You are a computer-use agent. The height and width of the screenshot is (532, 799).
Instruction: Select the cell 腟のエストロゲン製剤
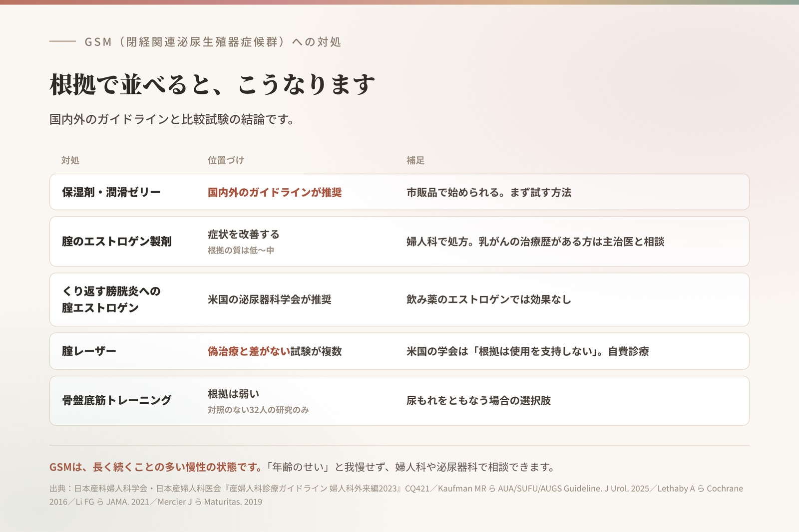pyautogui.click(x=117, y=242)
